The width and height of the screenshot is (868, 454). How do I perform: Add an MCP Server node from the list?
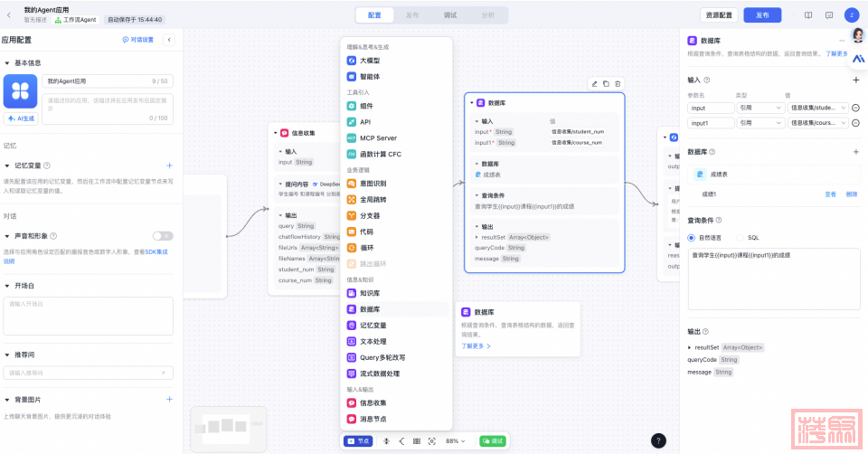click(x=378, y=138)
